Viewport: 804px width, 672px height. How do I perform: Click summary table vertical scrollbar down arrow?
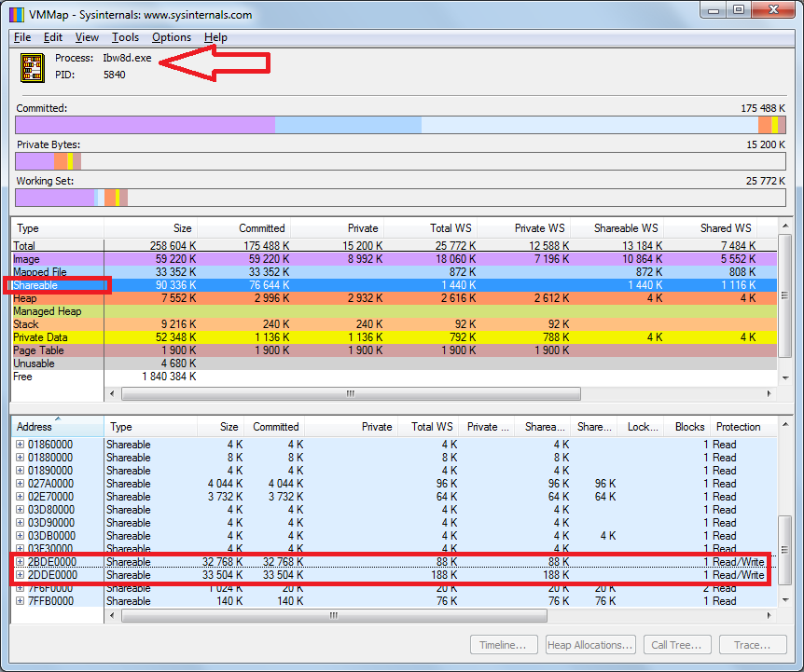[x=784, y=378]
